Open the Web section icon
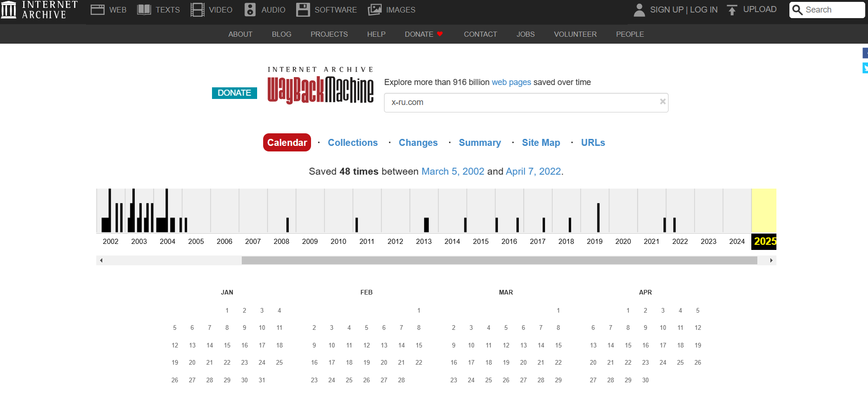The height and width of the screenshot is (393, 868). [98, 10]
